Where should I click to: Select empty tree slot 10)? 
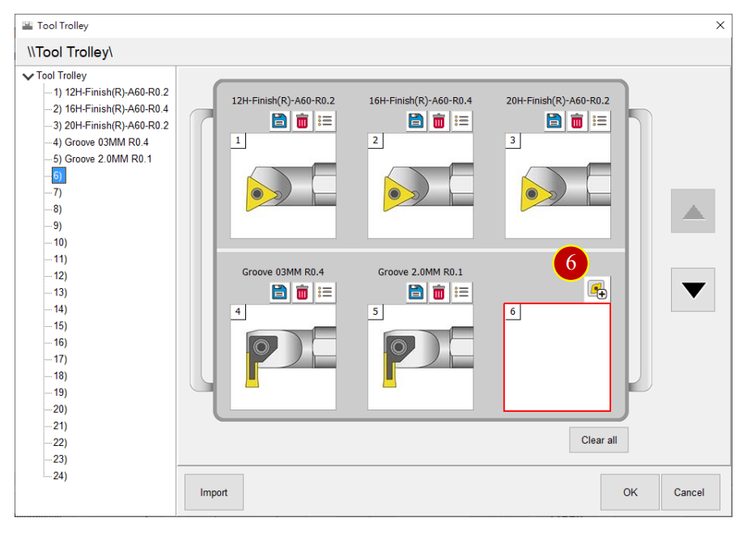click(60, 243)
